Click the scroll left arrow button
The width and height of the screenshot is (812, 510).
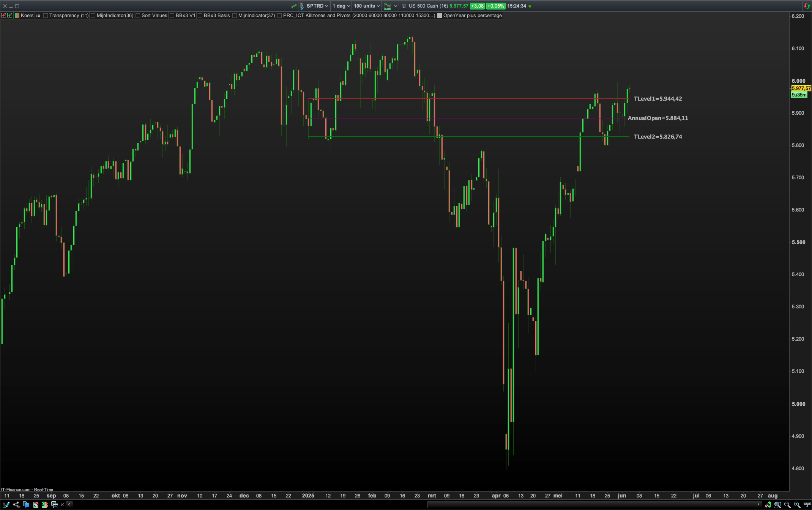(x=69, y=505)
